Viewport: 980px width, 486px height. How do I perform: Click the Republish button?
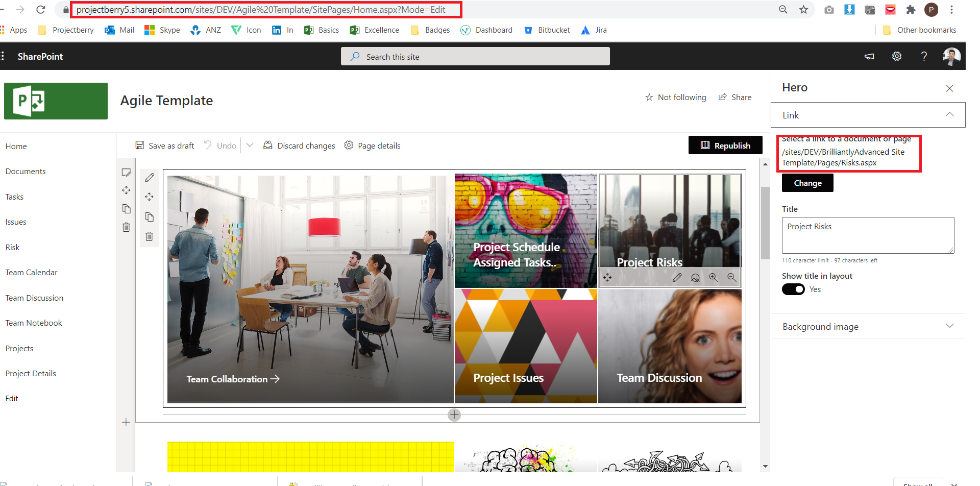pyautogui.click(x=725, y=145)
